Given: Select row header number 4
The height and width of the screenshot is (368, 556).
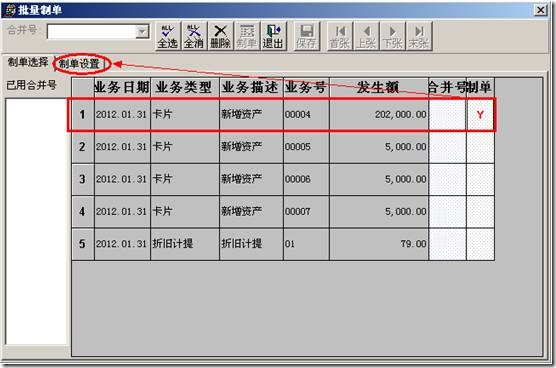Looking at the screenshot, I should [83, 211].
